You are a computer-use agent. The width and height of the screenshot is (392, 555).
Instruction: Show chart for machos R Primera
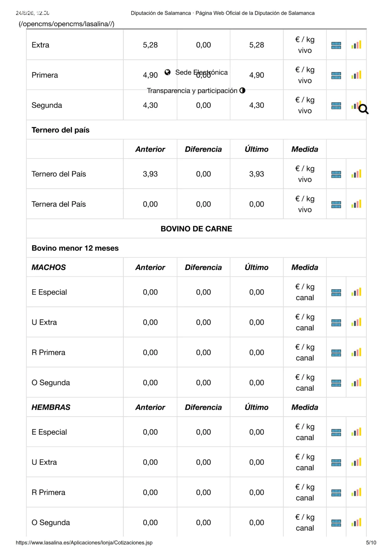pyautogui.click(x=356, y=352)
